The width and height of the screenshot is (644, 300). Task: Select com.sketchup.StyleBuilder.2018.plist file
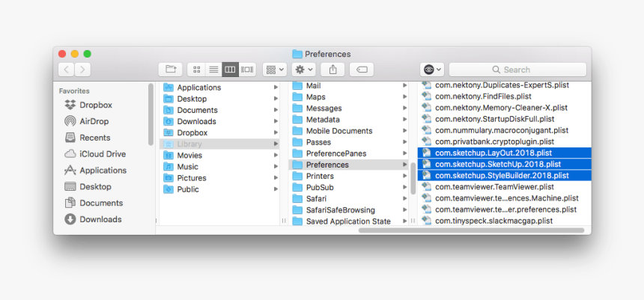point(505,176)
